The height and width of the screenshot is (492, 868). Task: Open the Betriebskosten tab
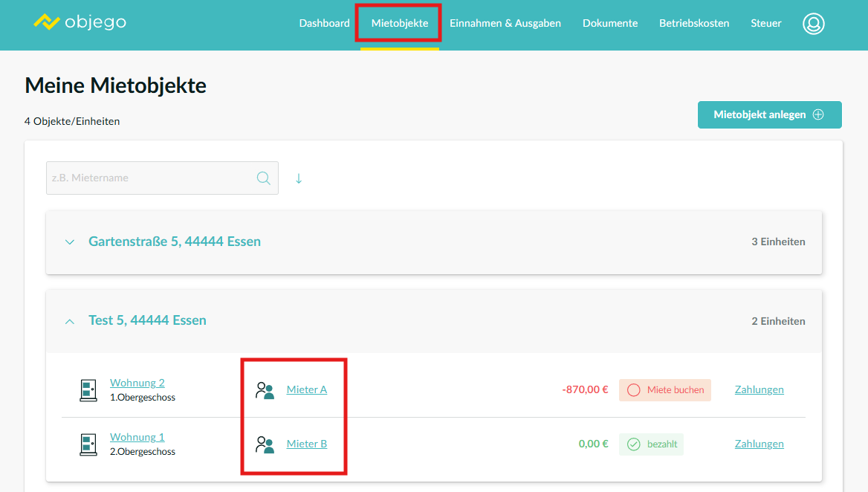coord(694,23)
